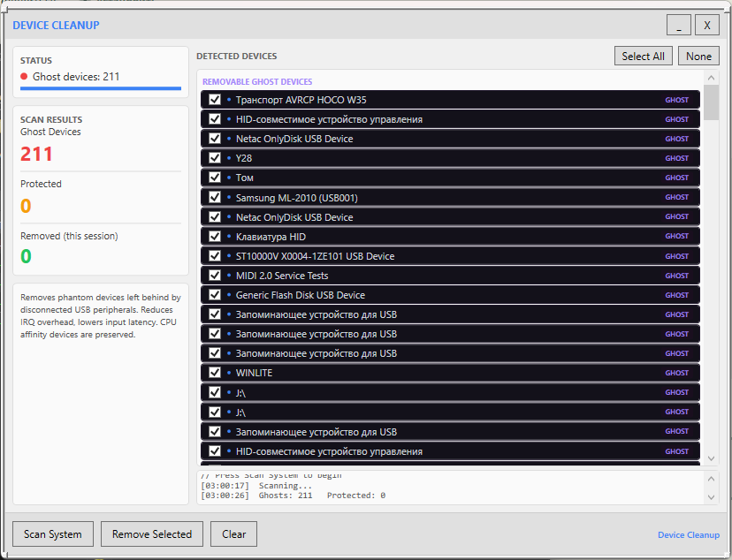Image resolution: width=732 pixels, height=560 pixels.
Task: Click GHOST badge on Клавиатура HID row
Action: 676,237
